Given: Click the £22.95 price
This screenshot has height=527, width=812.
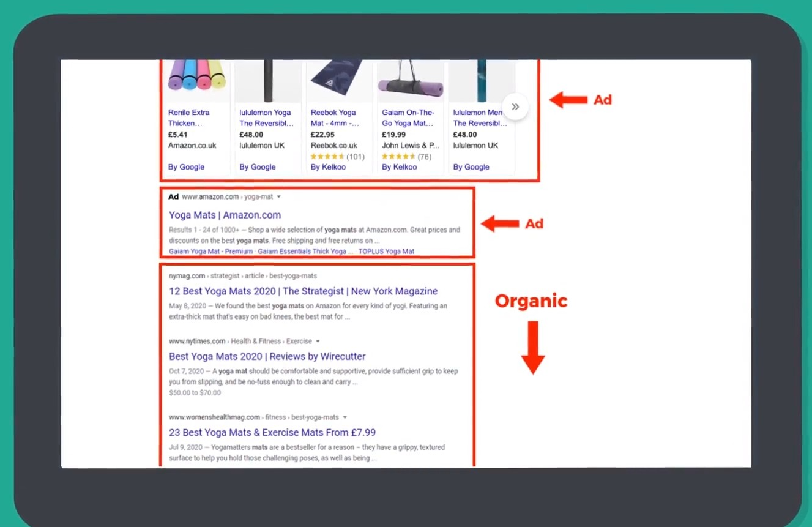Looking at the screenshot, I should pyautogui.click(x=322, y=135).
